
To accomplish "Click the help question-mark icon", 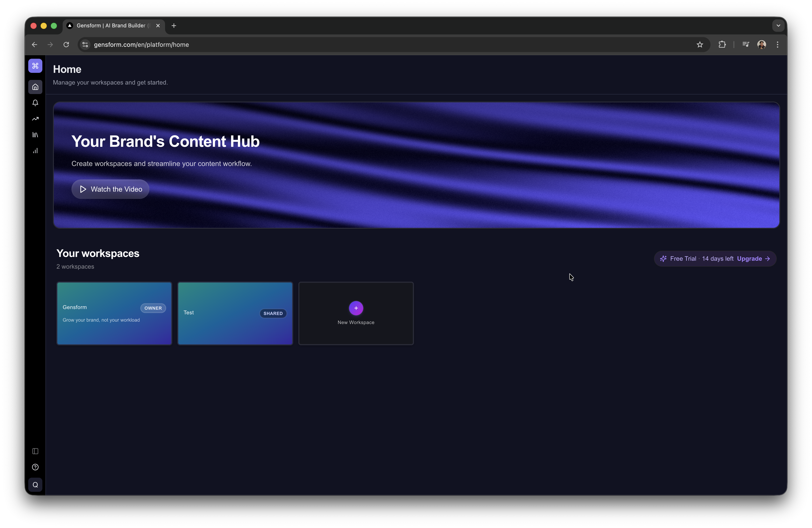I will (x=35, y=467).
